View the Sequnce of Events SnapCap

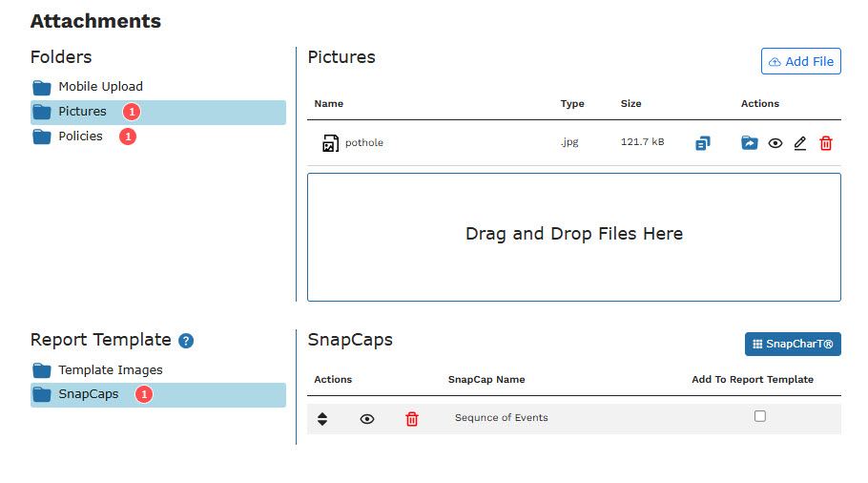tap(367, 419)
